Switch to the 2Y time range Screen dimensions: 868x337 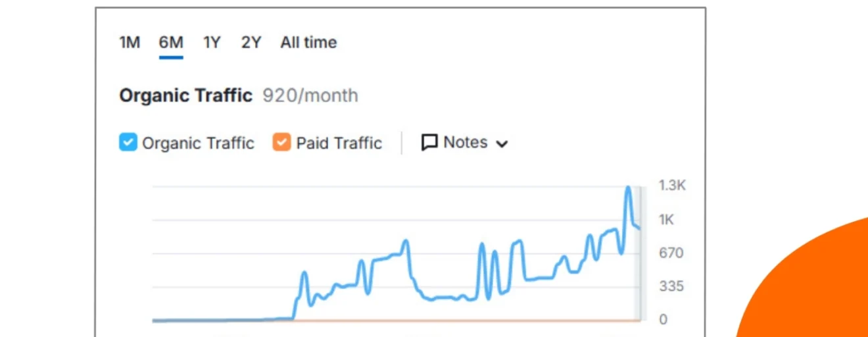[x=251, y=43]
